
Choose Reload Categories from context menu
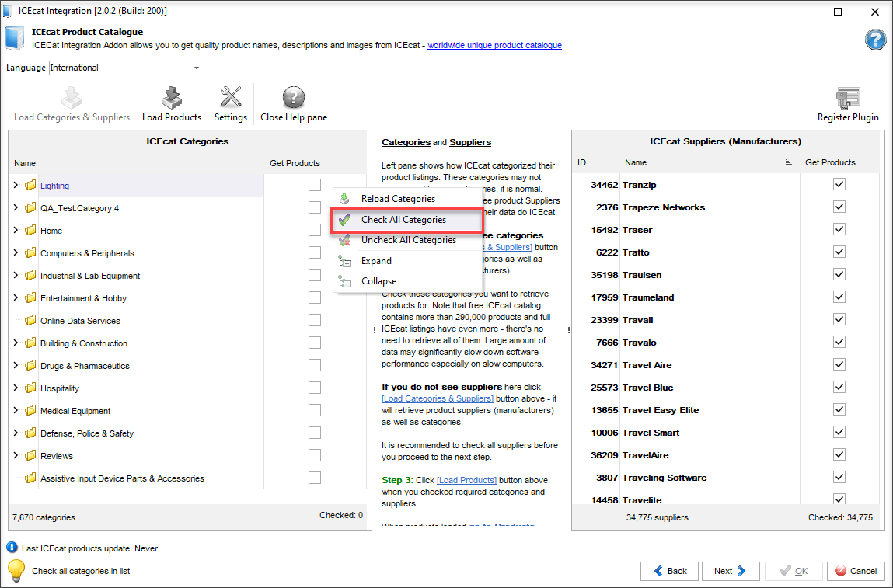[407, 199]
